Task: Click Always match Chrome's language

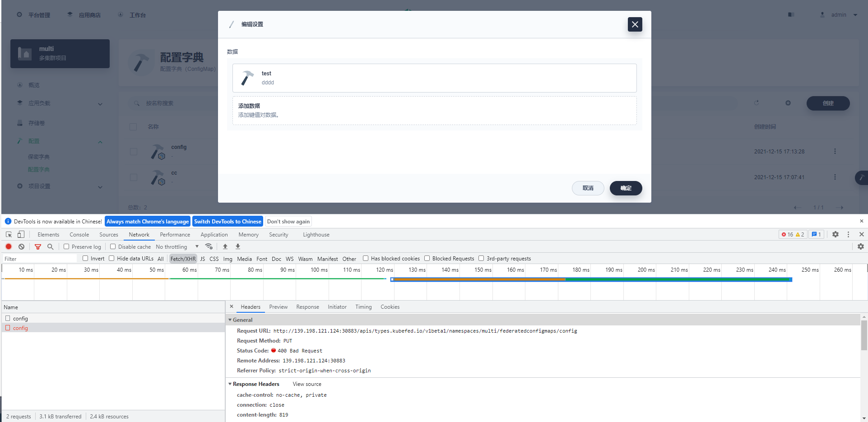Action: pos(148,221)
